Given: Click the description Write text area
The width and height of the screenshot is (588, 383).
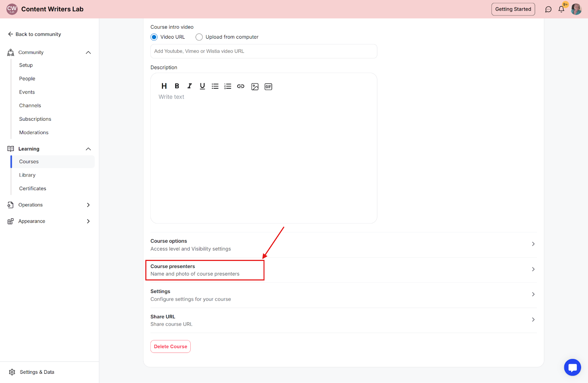Looking at the screenshot, I should click(x=264, y=148).
